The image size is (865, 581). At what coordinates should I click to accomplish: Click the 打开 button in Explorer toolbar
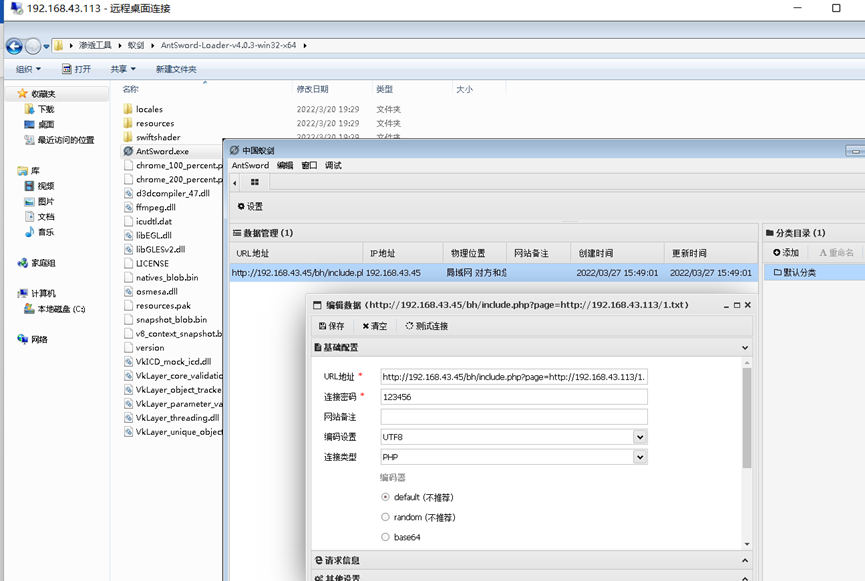coord(76,69)
